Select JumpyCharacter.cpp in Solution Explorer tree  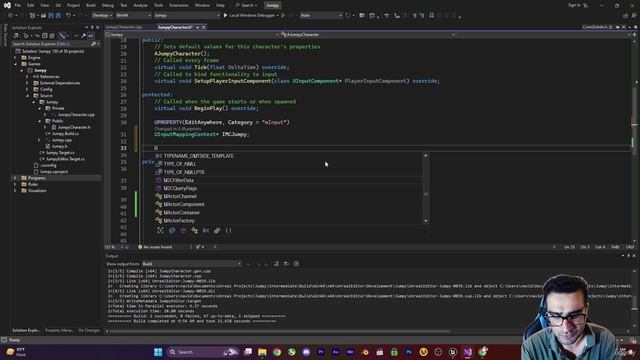[x=76, y=115]
